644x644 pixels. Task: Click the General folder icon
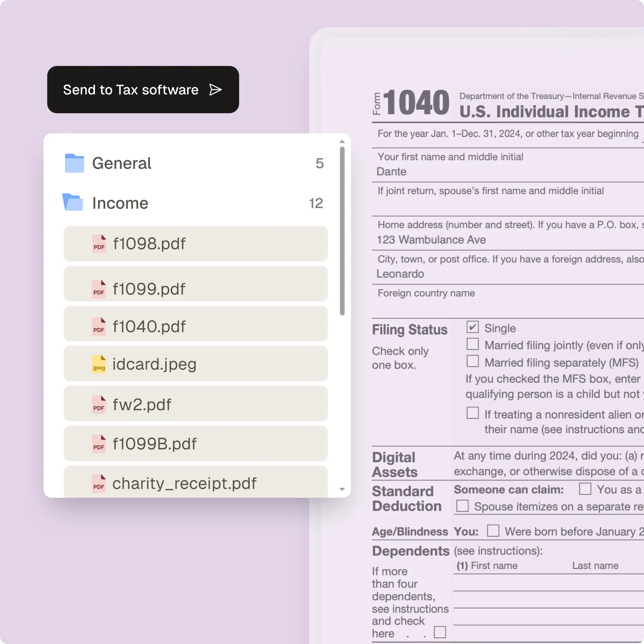(74, 163)
